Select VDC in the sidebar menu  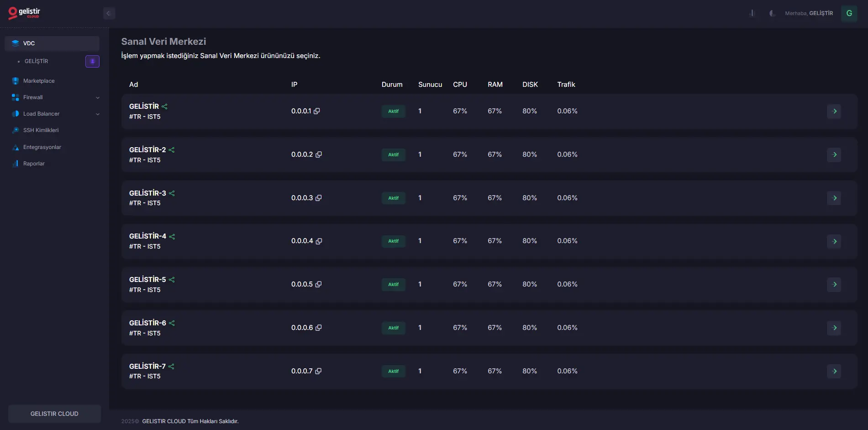pos(29,43)
